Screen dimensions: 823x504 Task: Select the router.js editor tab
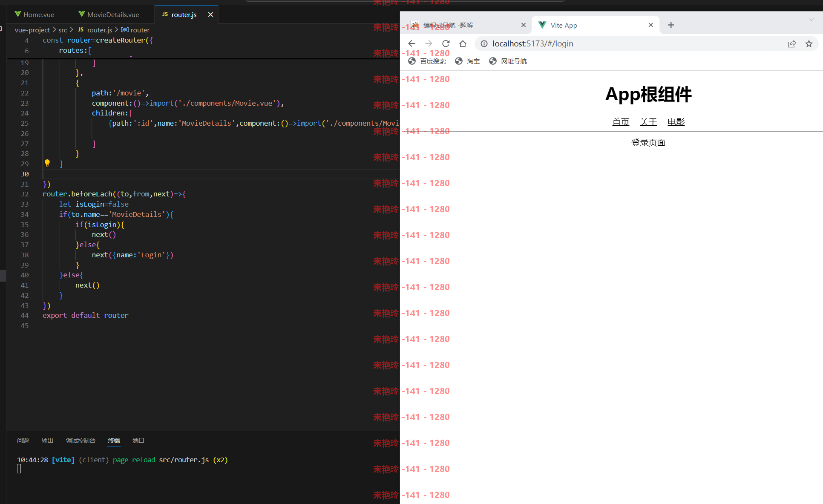(184, 14)
